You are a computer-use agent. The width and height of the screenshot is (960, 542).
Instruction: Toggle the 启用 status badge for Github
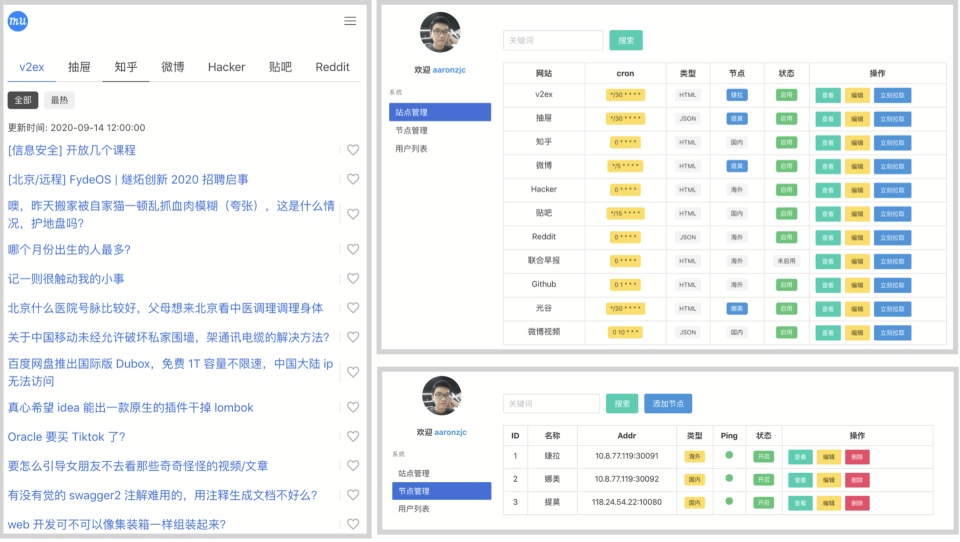point(786,285)
